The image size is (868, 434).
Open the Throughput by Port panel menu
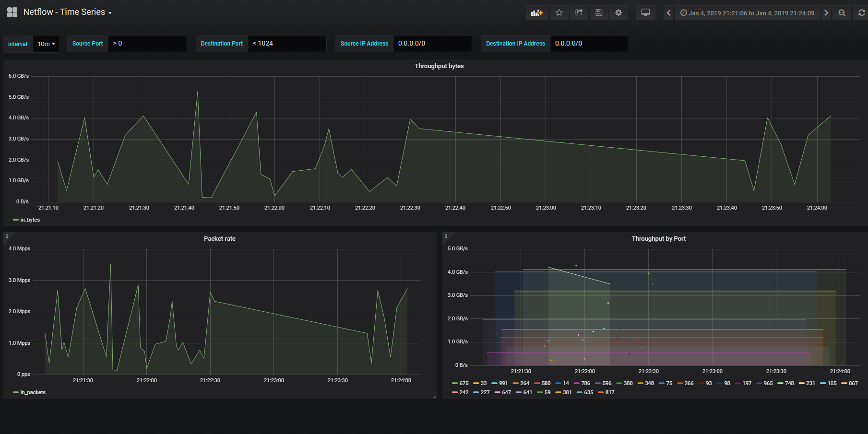click(x=658, y=238)
